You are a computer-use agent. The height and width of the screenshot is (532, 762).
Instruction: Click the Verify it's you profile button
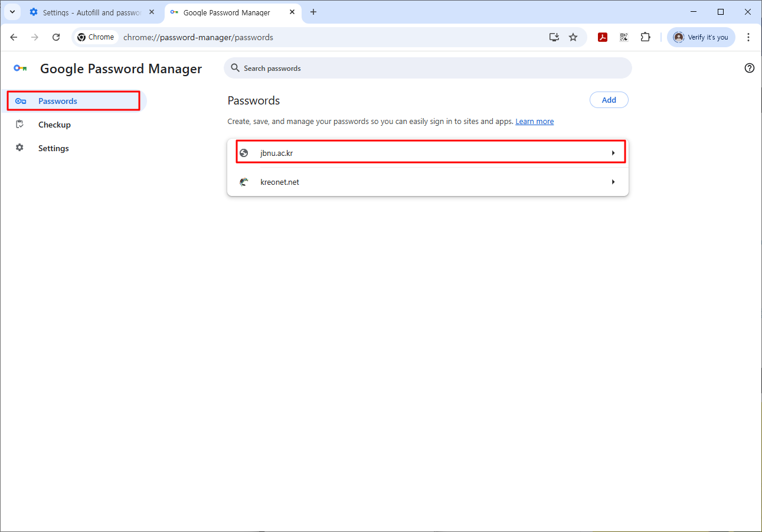701,37
